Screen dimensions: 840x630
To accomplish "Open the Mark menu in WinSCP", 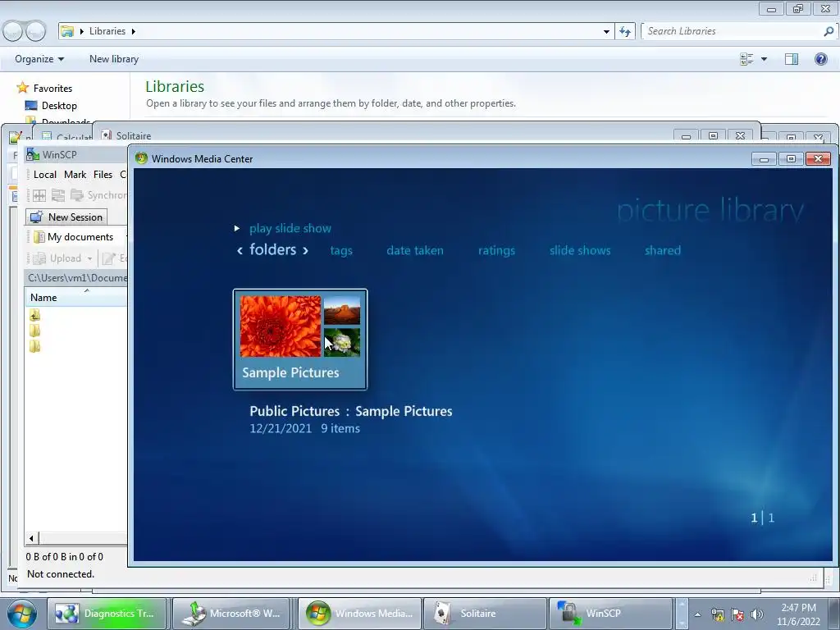I will click(x=75, y=175).
